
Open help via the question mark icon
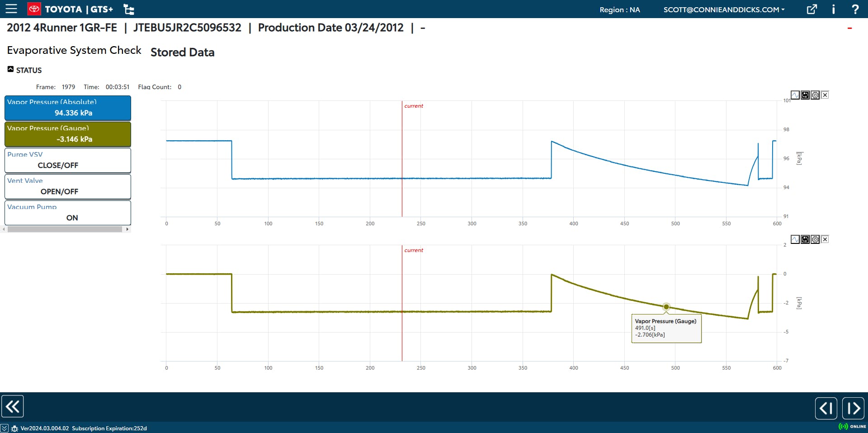point(855,9)
